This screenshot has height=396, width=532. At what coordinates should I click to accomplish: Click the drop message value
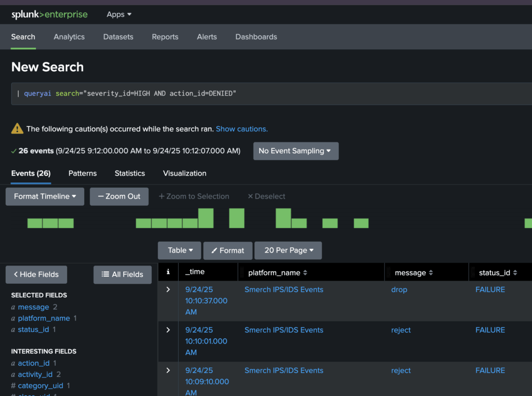[x=399, y=290]
